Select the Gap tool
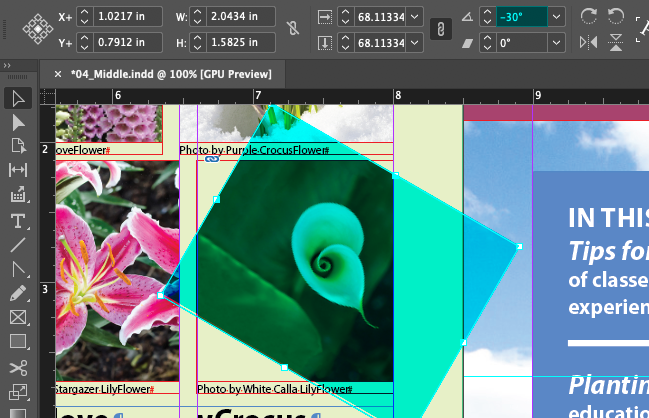 pyautogui.click(x=18, y=170)
